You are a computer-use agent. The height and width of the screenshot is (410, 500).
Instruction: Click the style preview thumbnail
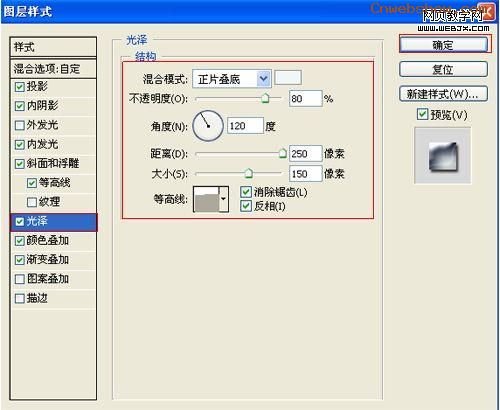pos(443,155)
